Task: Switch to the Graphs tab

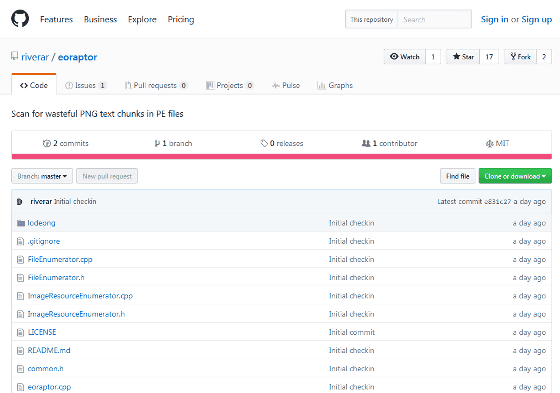Action: pyautogui.click(x=335, y=85)
